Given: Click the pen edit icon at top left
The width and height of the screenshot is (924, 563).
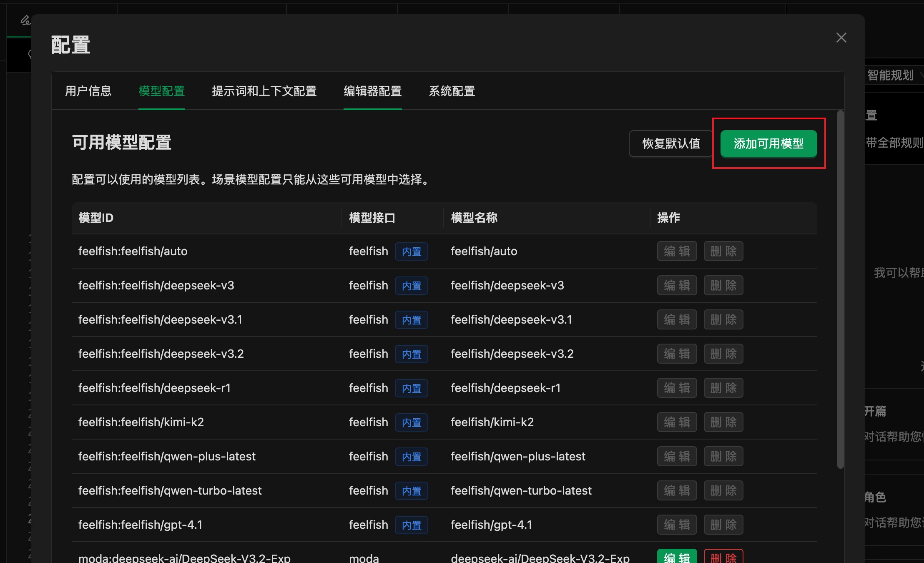Looking at the screenshot, I should click(25, 20).
